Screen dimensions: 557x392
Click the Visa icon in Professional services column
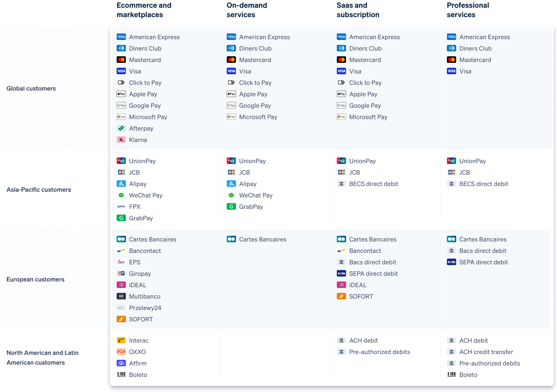coord(451,71)
